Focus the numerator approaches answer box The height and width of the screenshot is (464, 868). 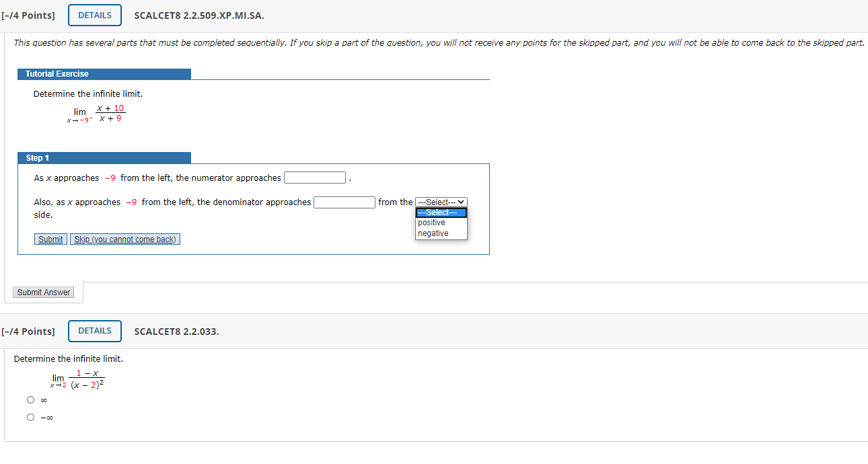point(315,178)
